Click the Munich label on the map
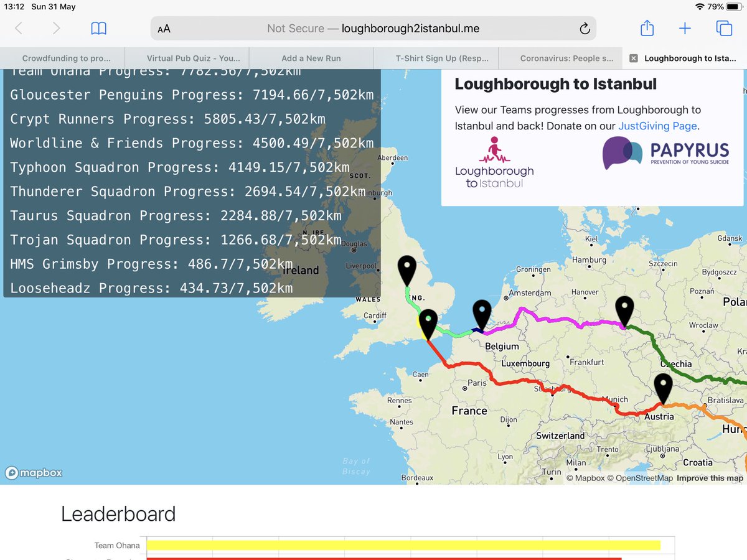The height and width of the screenshot is (560, 747). [x=614, y=399]
